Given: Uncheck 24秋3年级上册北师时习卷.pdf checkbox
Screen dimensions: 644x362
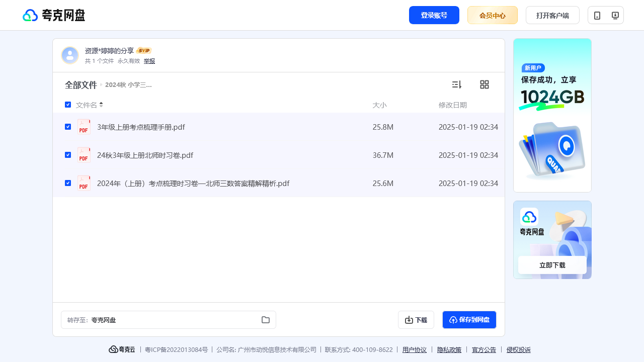Looking at the screenshot, I should [68, 155].
